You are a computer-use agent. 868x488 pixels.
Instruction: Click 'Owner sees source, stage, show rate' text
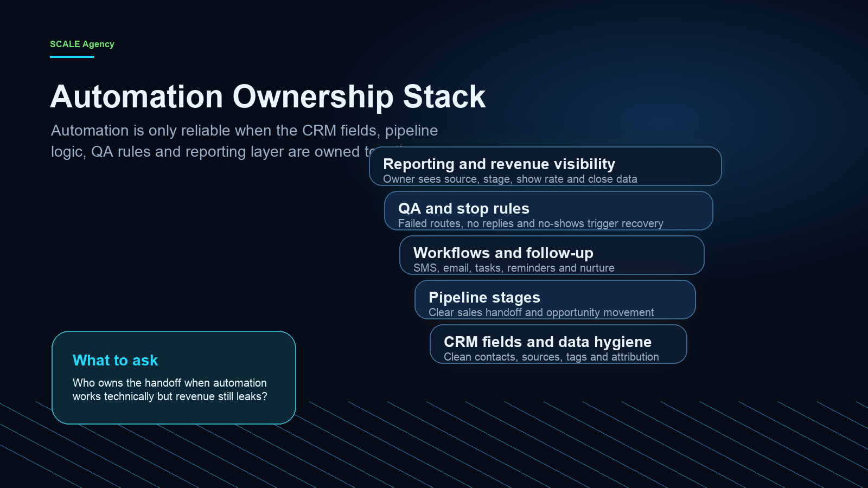pos(510,179)
